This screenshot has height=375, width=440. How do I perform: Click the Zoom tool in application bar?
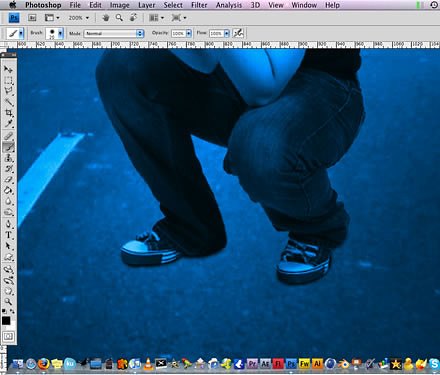119,18
